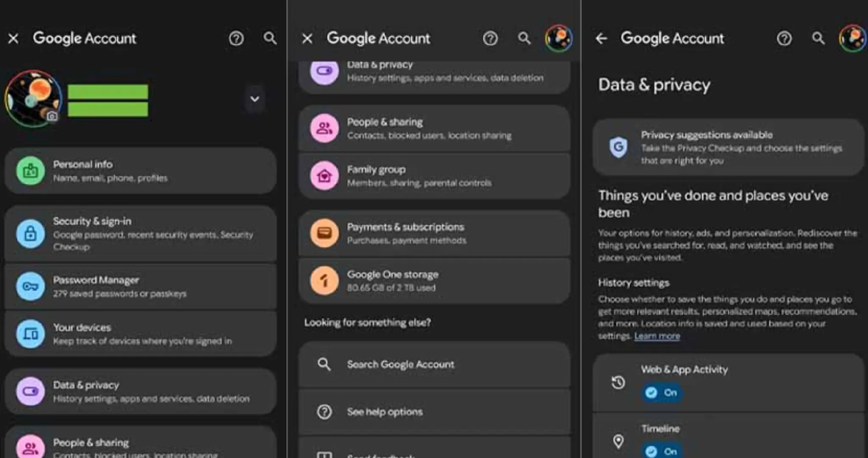The image size is (868, 458).
Task: Click the green Personal info icon
Action: (31, 171)
